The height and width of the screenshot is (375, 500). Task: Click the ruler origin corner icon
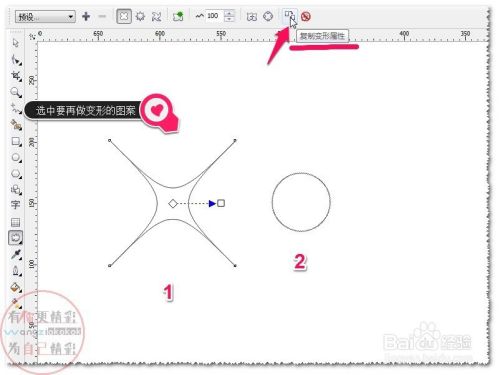click(x=32, y=36)
